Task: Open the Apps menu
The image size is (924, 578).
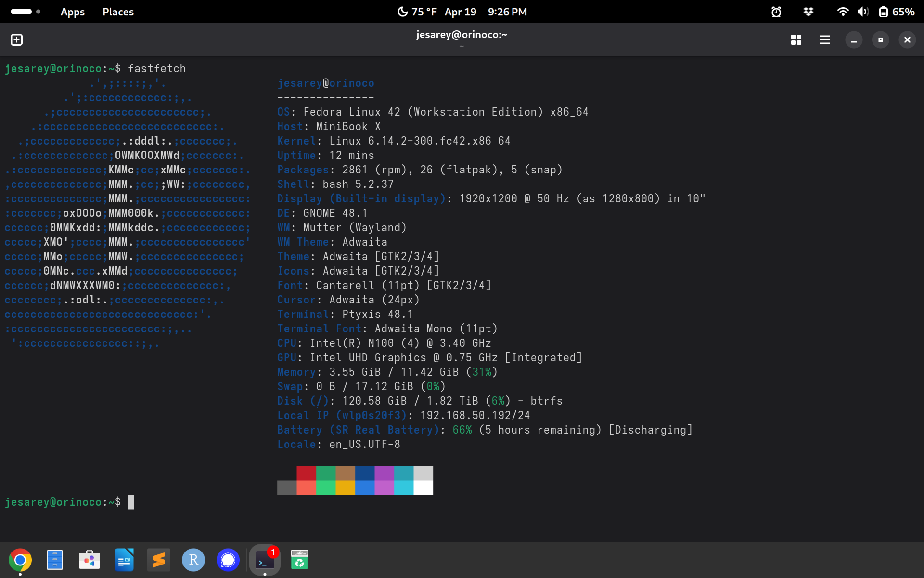Action: click(72, 12)
